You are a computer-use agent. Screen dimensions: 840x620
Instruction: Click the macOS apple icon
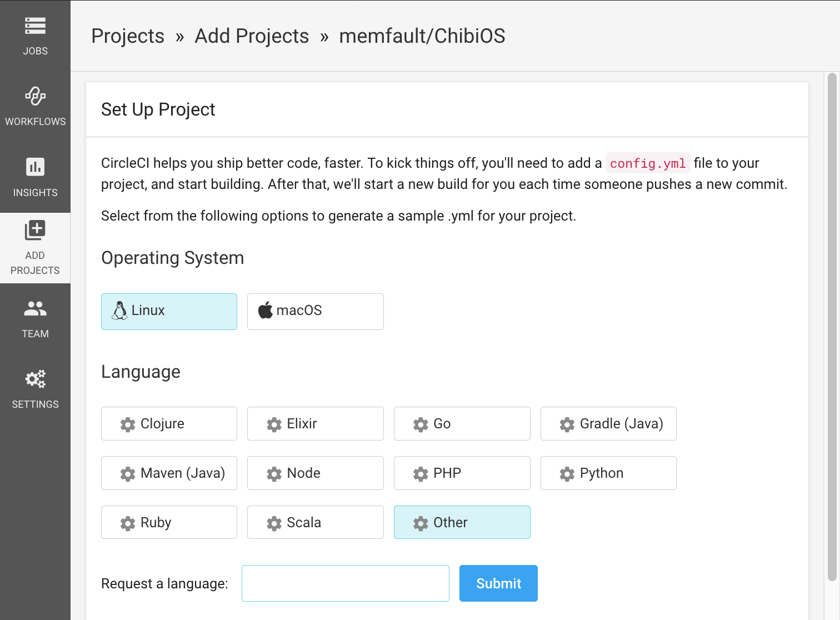pyautogui.click(x=266, y=311)
